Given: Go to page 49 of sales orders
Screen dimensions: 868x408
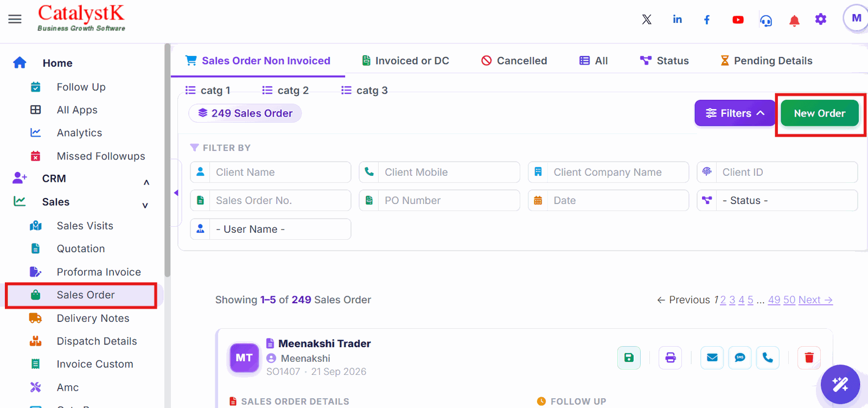Looking at the screenshot, I should [x=774, y=300].
